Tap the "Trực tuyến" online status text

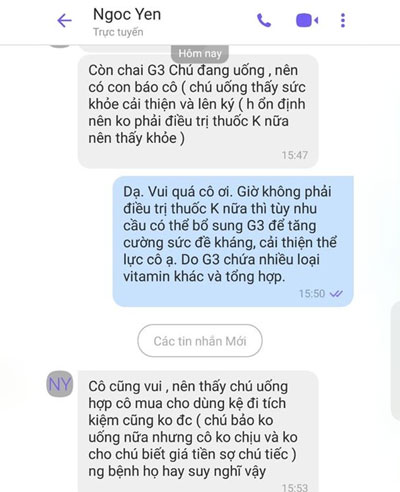118,32
